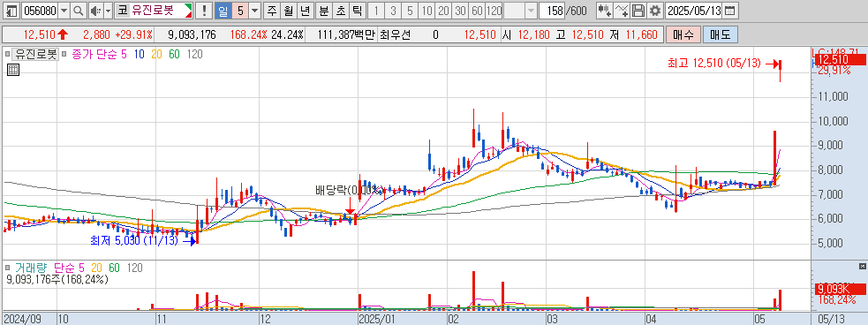Select minute (분) chart period

[x=324, y=10]
